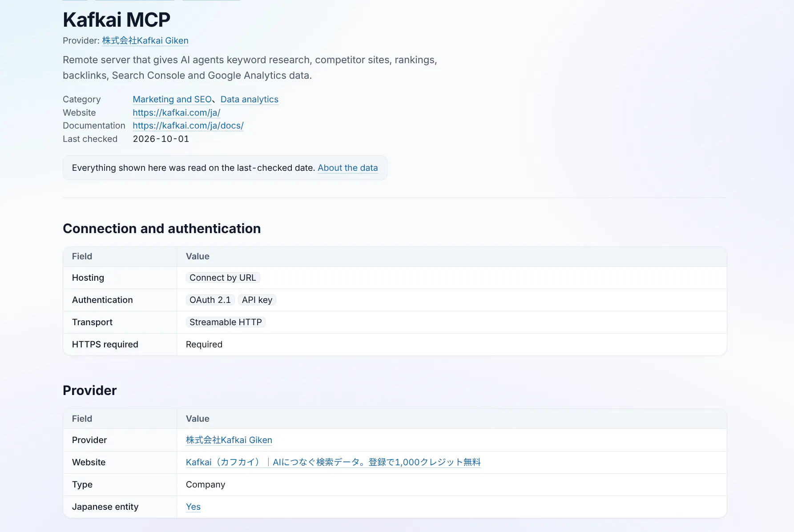The height and width of the screenshot is (532, 794).
Task: Select the OAuth 2.1 tag
Action: [x=210, y=300]
